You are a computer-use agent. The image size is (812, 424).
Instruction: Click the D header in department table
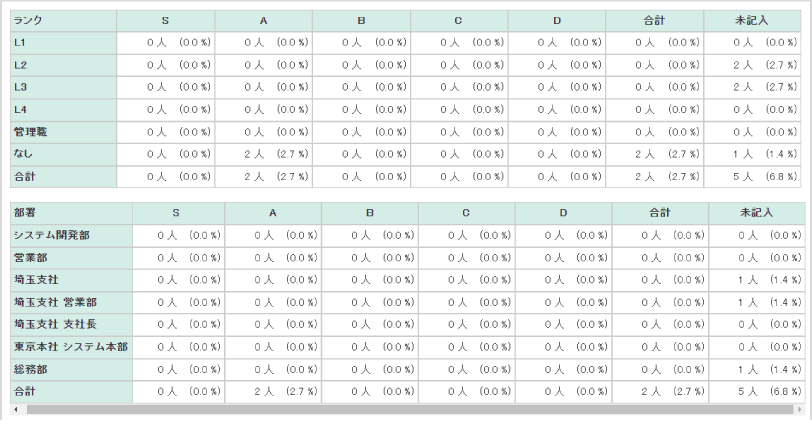[563, 213]
